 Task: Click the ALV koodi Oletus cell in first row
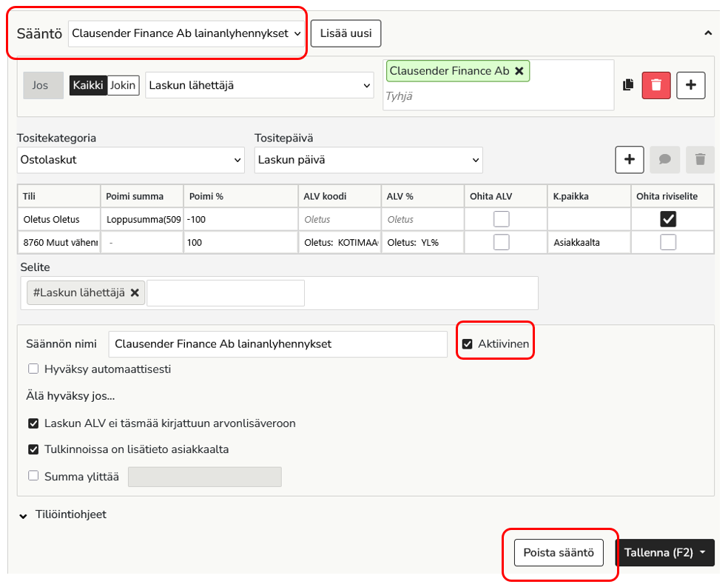(340, 219)
